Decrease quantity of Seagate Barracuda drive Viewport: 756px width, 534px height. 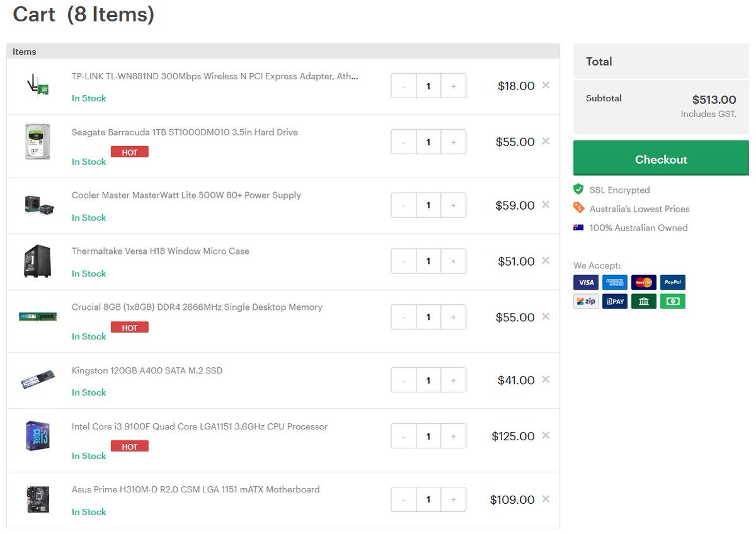[404, 142]
